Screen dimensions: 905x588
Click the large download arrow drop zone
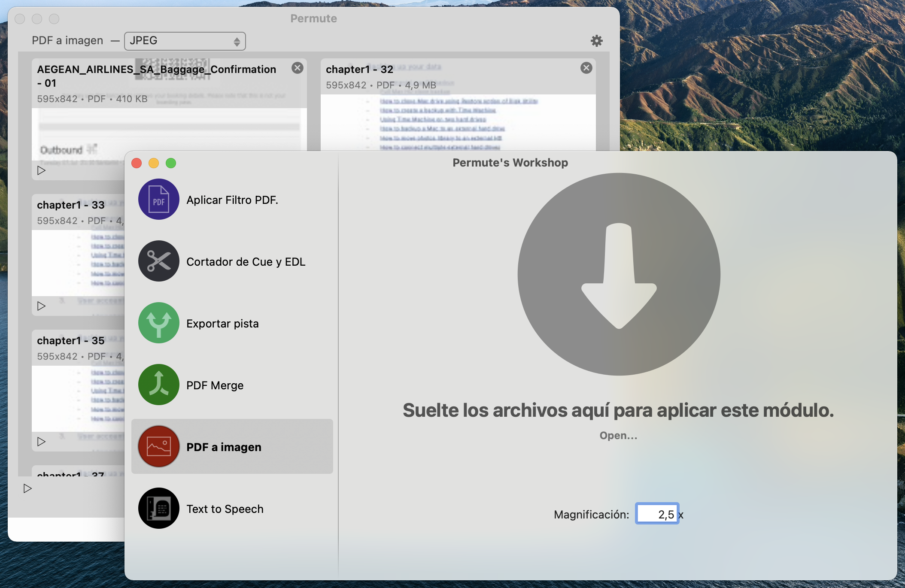(x=619, y=274)
